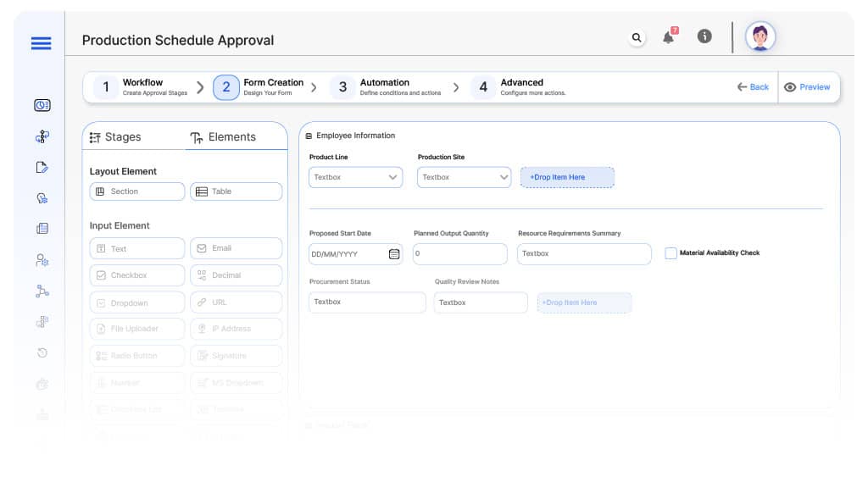
Task: Open the user settings sidebar icon
Action: pyautogui.click(x=42, y=260)
